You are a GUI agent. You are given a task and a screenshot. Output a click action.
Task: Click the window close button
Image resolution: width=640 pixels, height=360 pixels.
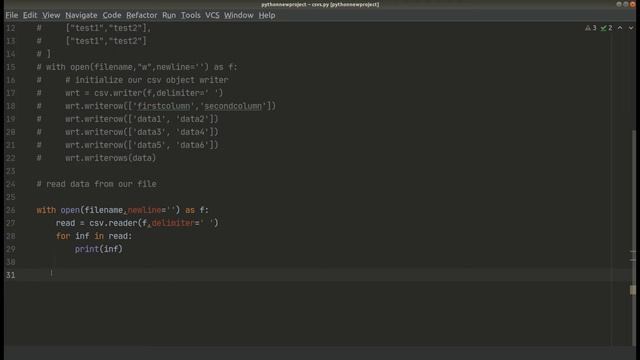click(633, 4)
